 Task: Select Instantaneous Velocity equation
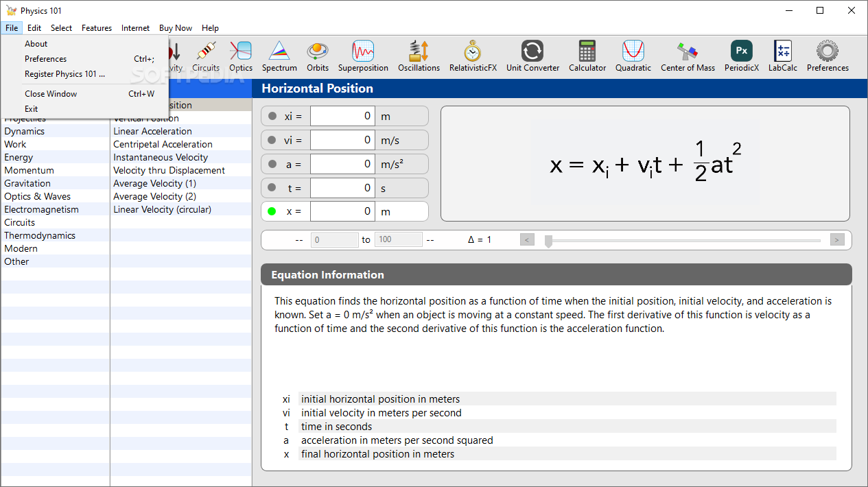[x=181, y=157]
